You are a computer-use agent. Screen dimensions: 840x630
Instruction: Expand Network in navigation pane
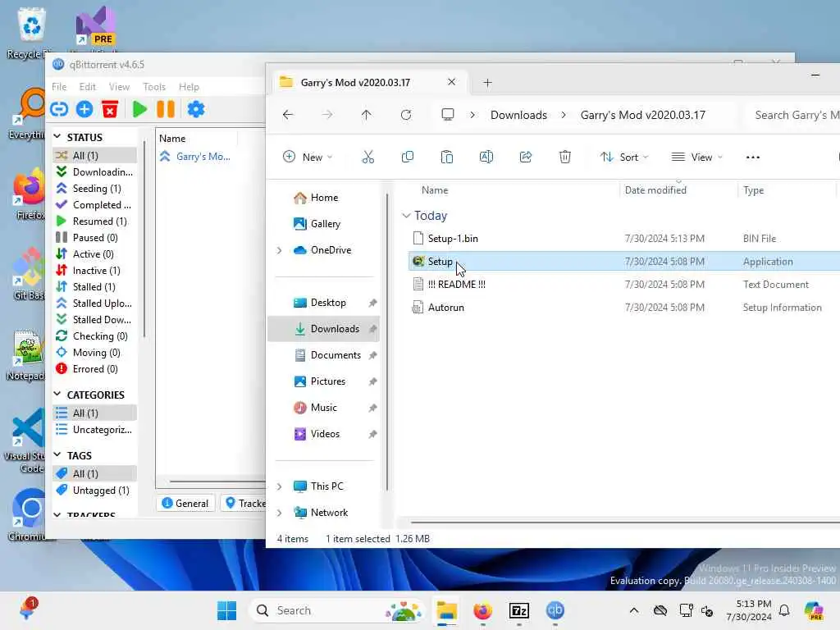pyautogui.click(x=279, y=513)
